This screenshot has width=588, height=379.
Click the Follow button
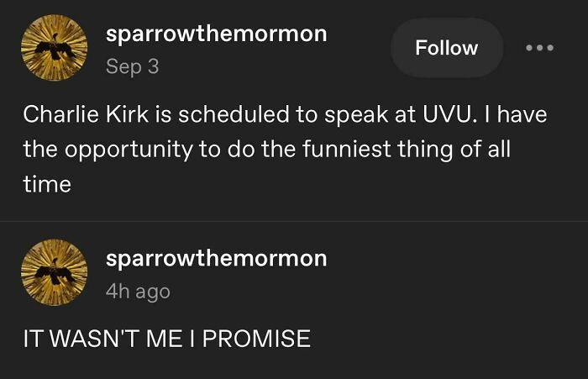coord(446,48)
